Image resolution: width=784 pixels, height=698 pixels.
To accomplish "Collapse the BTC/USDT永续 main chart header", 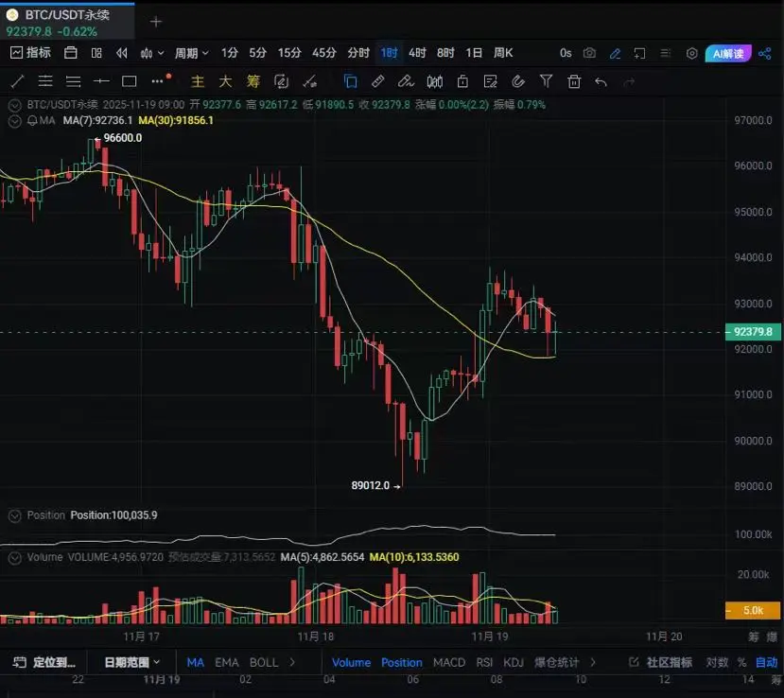I will coord(15,105).
